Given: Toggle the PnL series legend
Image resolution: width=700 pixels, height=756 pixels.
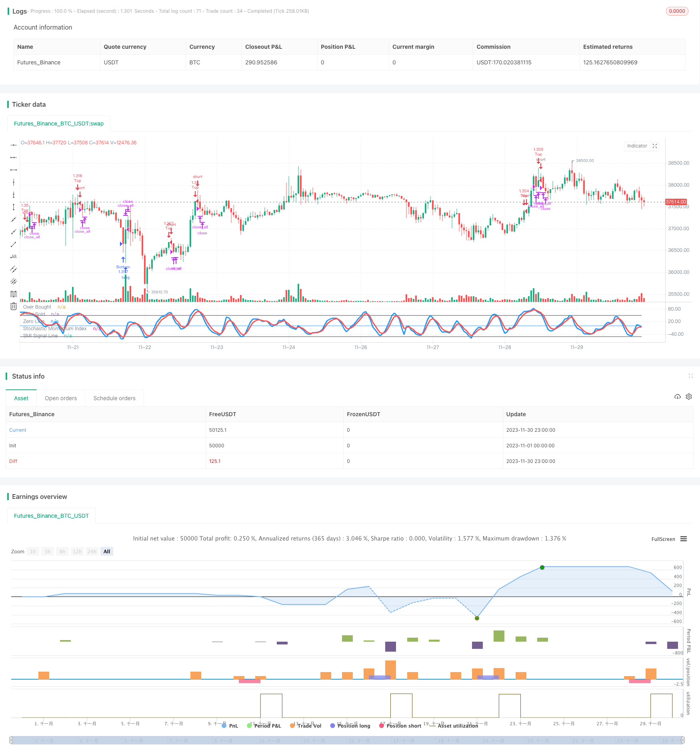Looking at the screenshot, I should pos(230,726).
